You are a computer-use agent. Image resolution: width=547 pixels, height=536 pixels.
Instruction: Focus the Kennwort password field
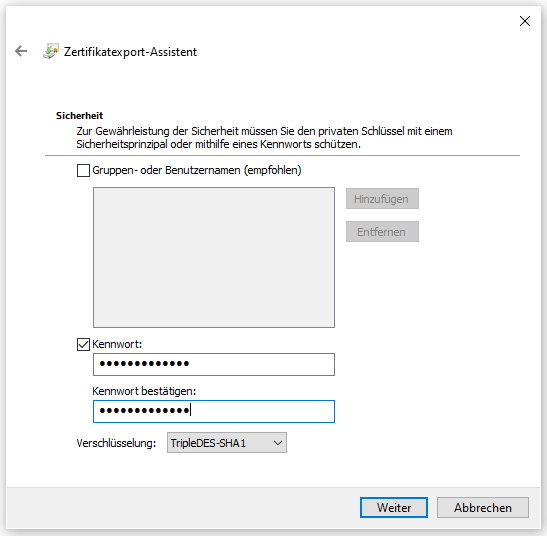214,364
